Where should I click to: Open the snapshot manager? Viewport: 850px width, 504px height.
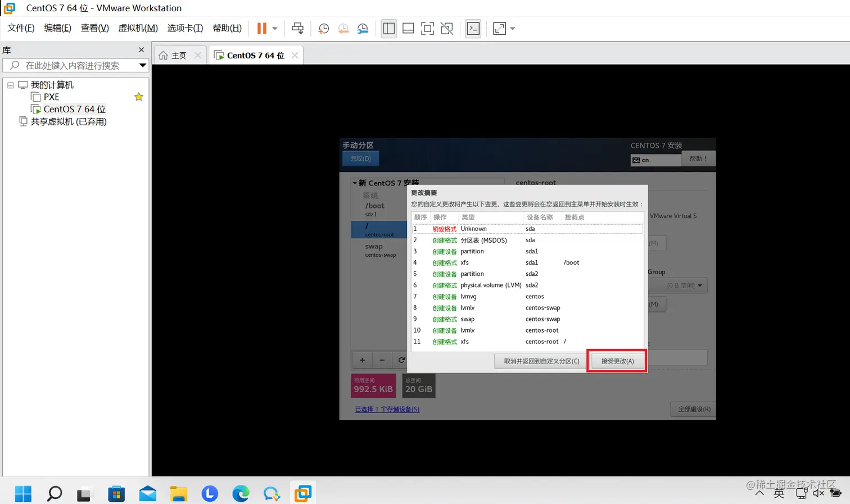(x=363, y=28)
